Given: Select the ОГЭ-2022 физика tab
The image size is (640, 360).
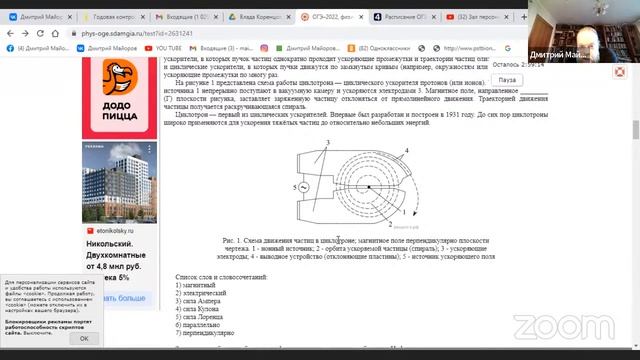Looking at the screenshot, I should (x=328, y=17).
